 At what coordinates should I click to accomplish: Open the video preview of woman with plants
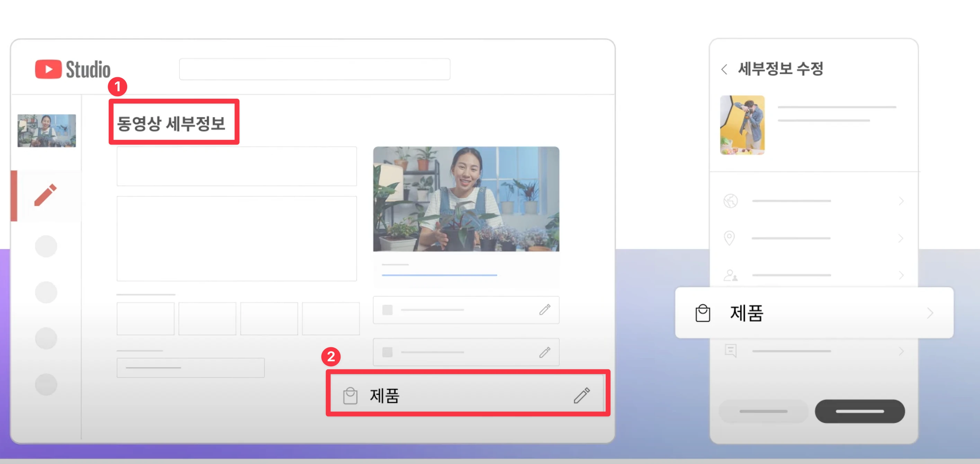point(466,199)
